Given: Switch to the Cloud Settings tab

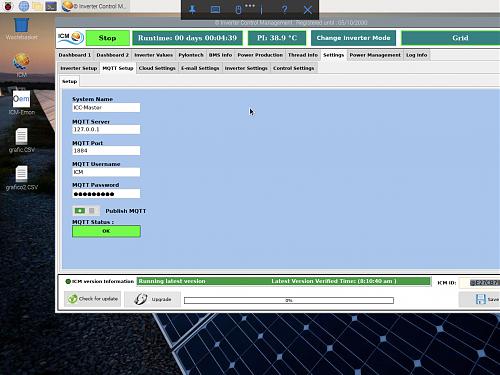Looking at the screenshot, I should pos(157,68).
